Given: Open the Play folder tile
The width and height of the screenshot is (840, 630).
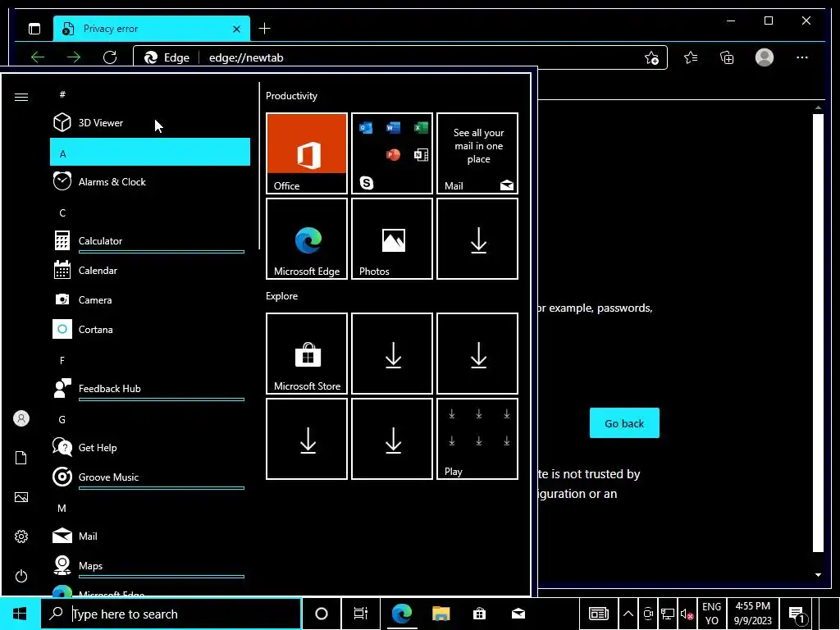Looking at the screenshot, I should (477, 439).
